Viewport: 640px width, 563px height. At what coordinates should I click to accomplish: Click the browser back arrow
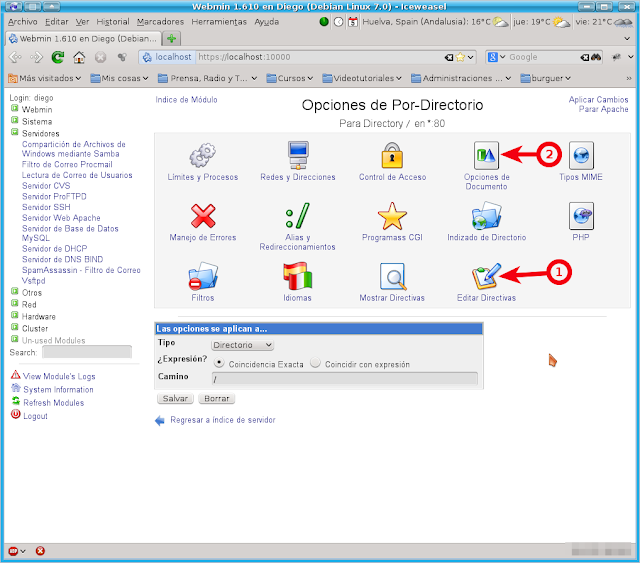pos(15,57)
